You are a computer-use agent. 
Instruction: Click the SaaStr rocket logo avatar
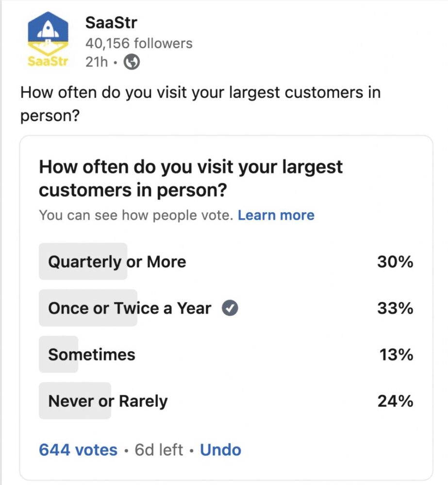[48, 34]
